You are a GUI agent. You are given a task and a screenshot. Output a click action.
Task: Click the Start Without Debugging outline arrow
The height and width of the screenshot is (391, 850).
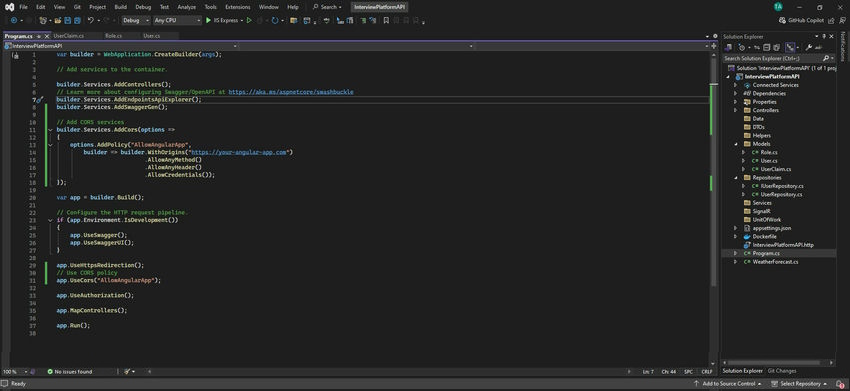tap(249, 20)
